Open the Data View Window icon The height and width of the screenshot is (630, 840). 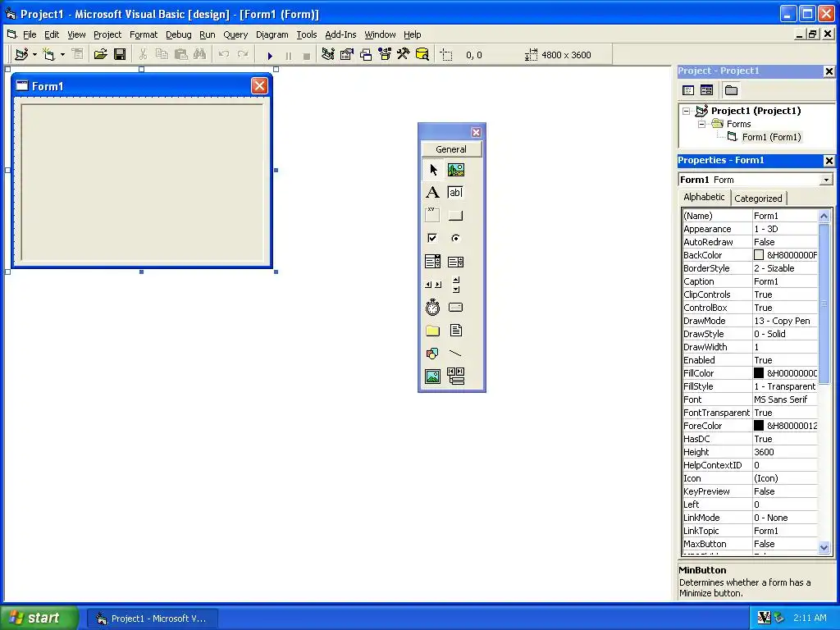coord(422,54)
